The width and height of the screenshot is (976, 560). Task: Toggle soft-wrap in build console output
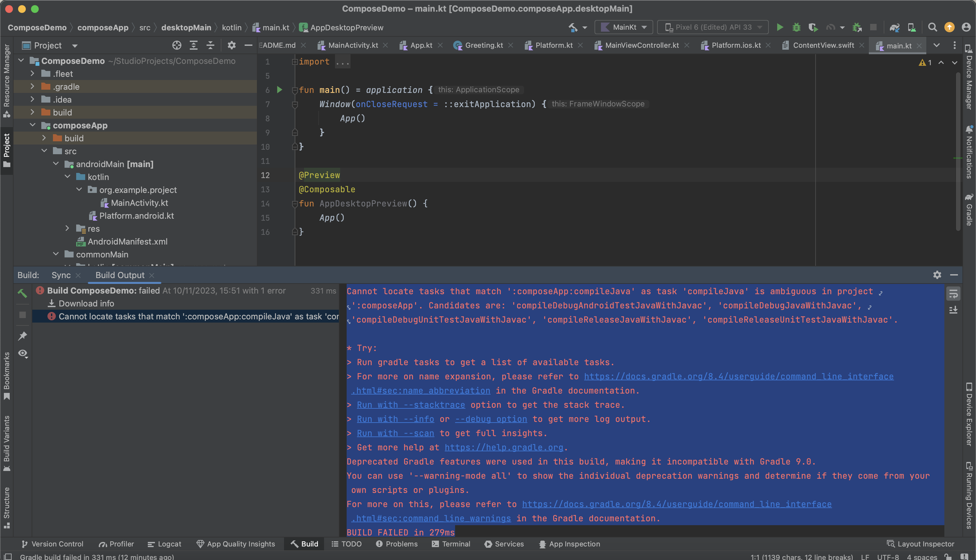[954, 294]
